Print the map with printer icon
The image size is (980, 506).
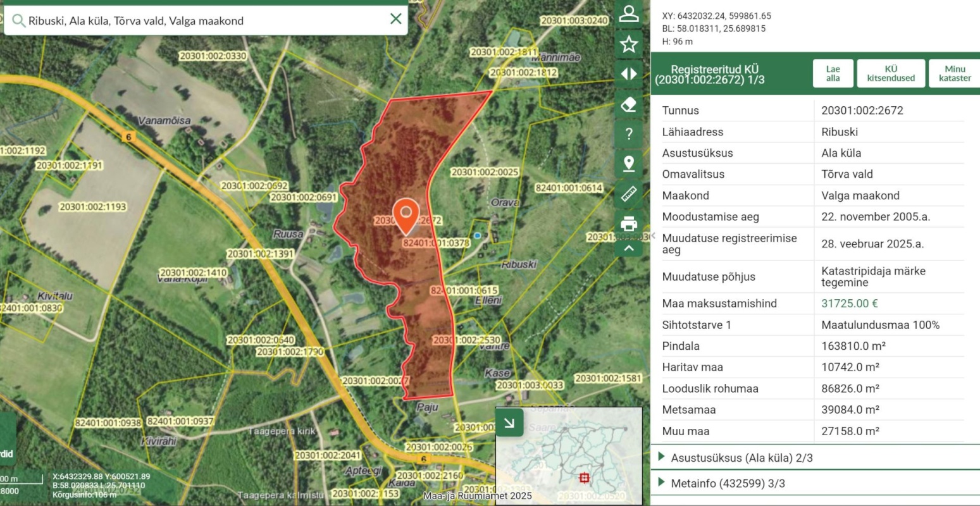(628, 223)
